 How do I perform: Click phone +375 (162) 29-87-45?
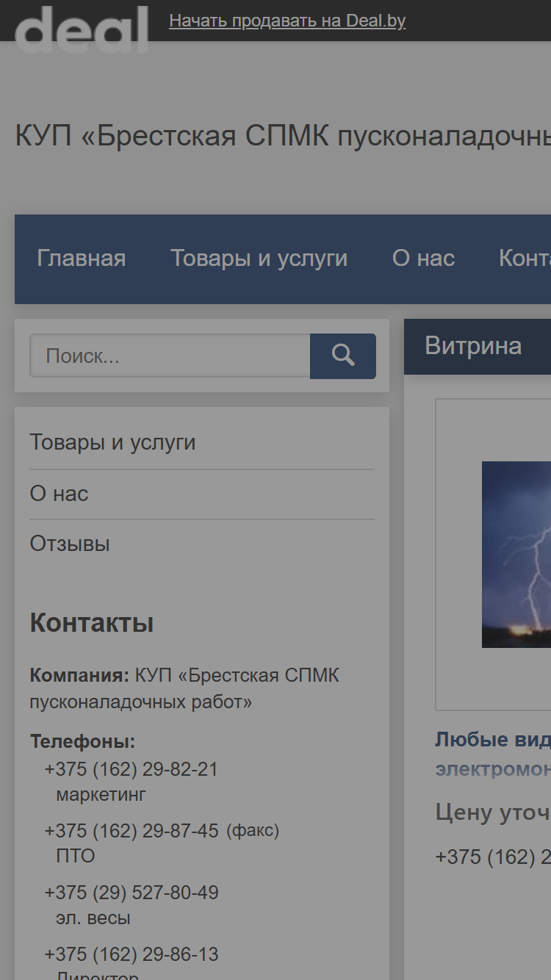[x=132, y=831]
